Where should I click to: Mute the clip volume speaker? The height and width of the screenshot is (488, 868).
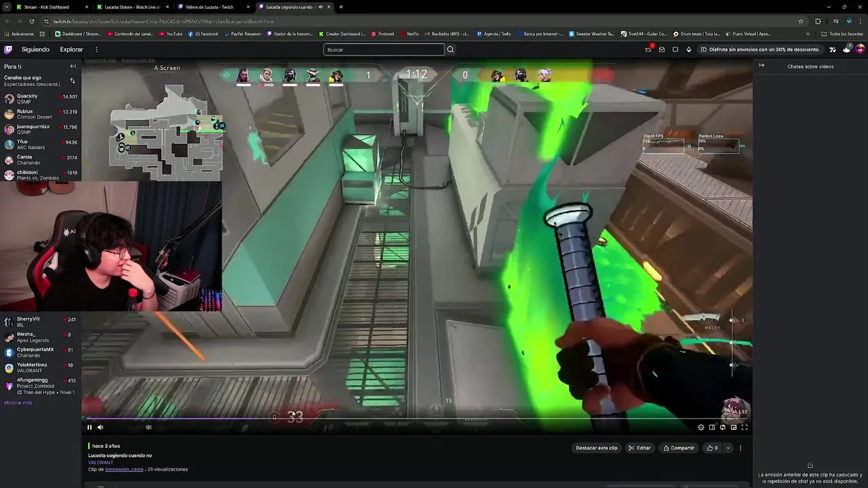tap(100, 427)
